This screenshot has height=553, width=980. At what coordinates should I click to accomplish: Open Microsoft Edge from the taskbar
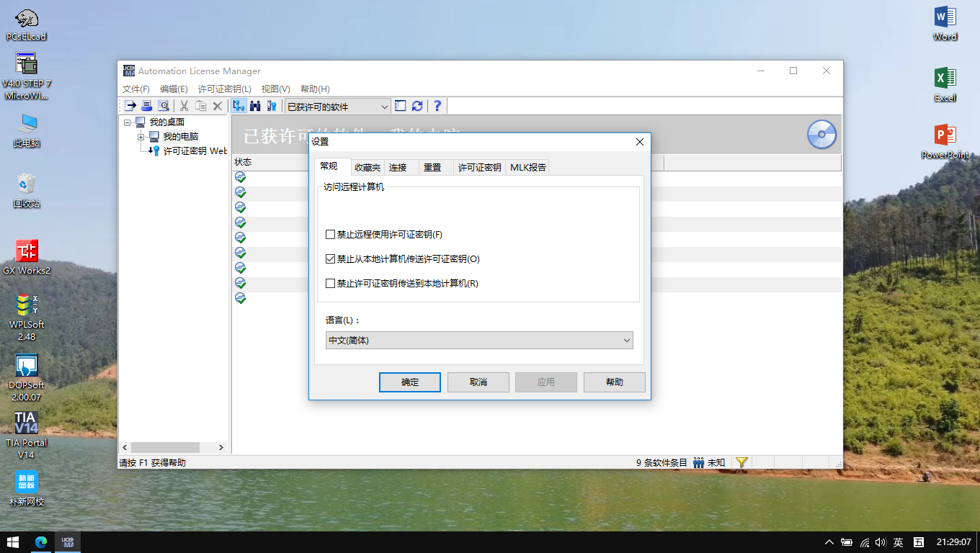click(x=40, y=542)
